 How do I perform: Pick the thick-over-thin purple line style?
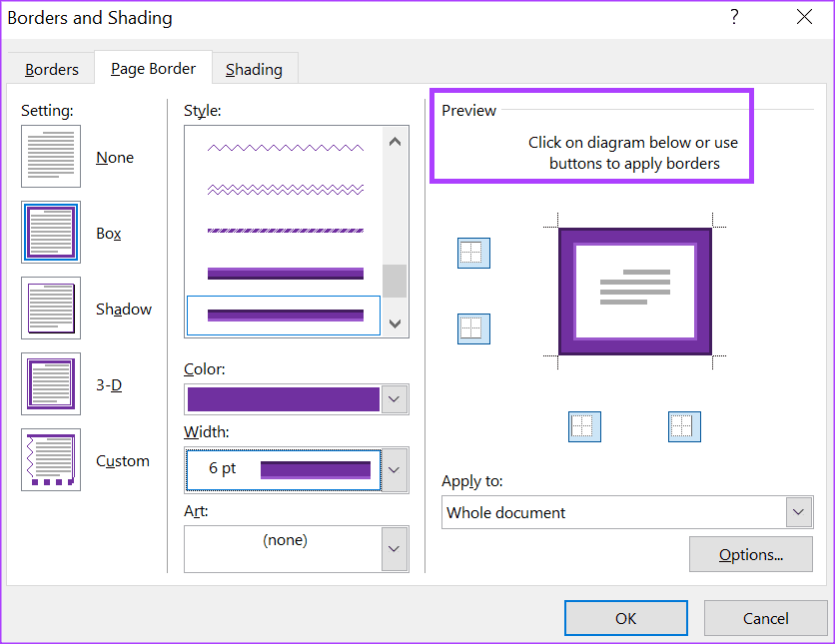285,274
